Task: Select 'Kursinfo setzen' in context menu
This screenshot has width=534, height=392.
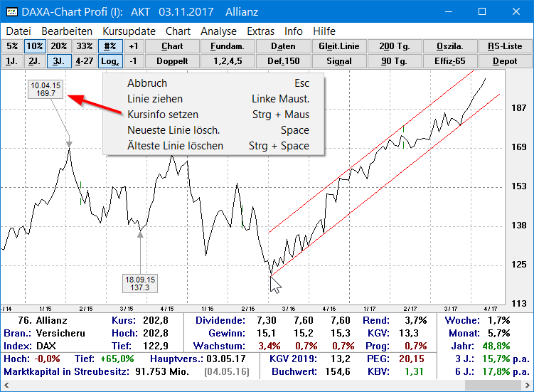Action: [163, 115]
